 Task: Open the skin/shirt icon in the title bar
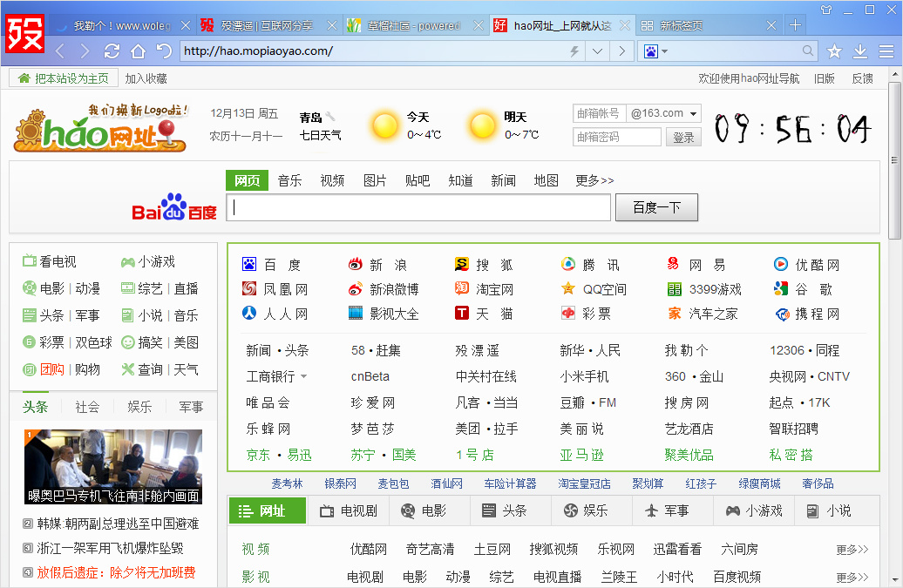[826, 10]
